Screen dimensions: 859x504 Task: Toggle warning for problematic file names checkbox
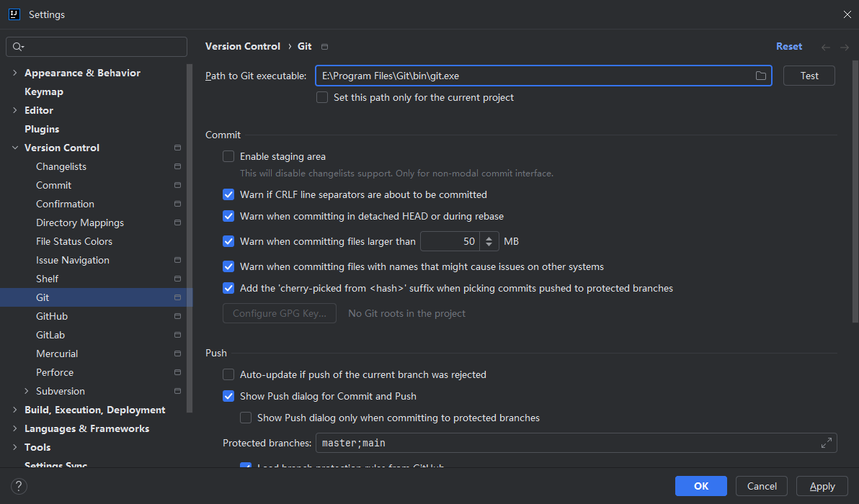[x=228, y=266]
